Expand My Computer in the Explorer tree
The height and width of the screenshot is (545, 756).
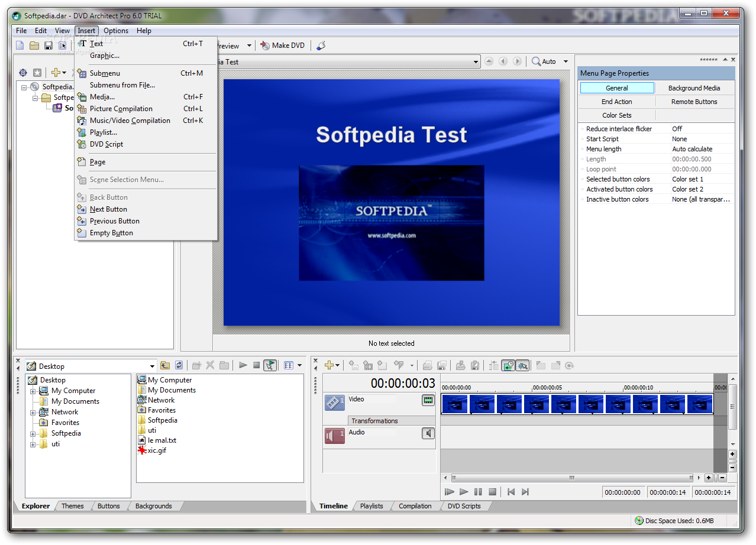[x=33, y=391]
